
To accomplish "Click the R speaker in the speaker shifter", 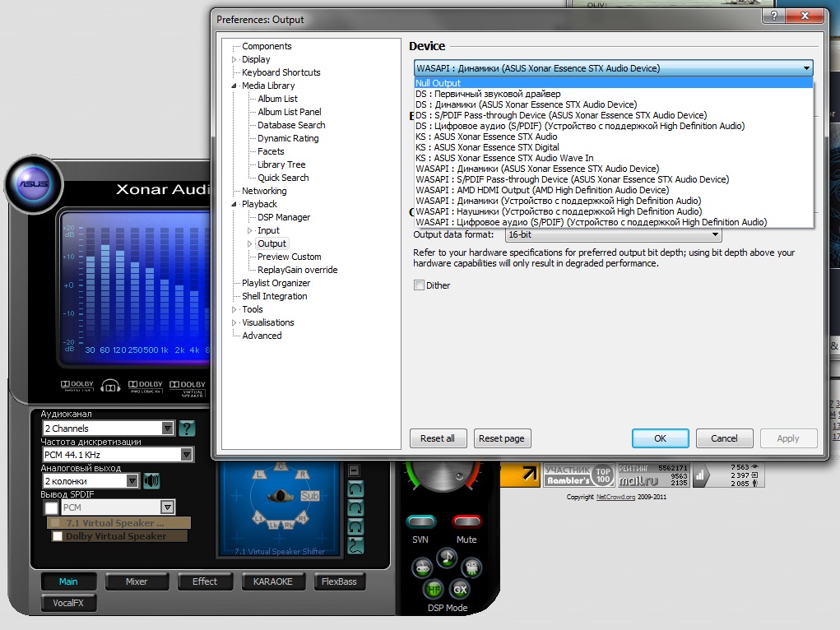I will [x=302, y=475].
